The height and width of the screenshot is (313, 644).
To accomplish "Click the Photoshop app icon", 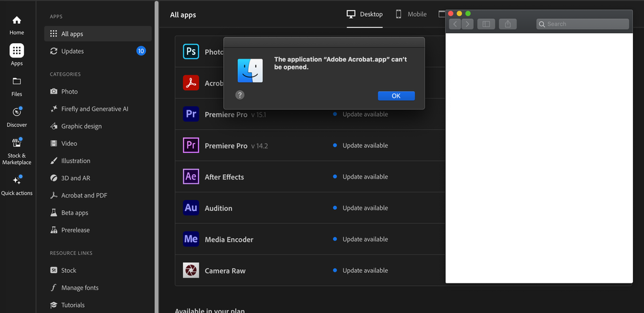I will pos(191,52).
